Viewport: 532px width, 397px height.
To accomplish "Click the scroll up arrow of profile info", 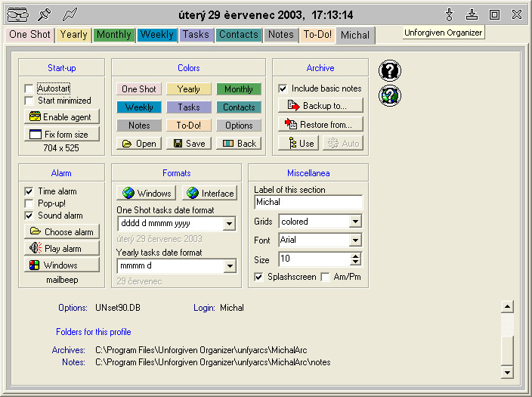I will click(507, 307).
